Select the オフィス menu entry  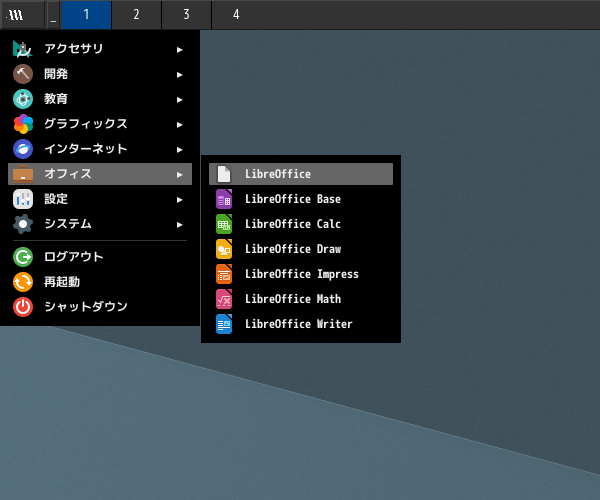100,174
